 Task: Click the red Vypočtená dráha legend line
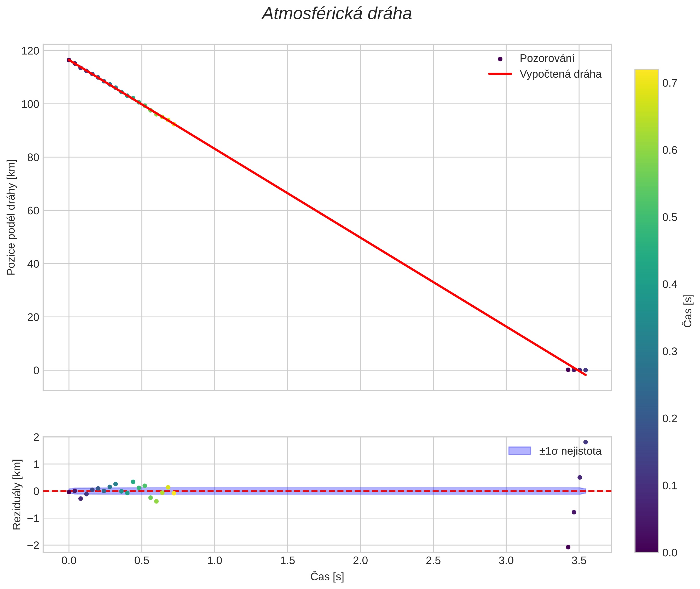tap(500, 74)
